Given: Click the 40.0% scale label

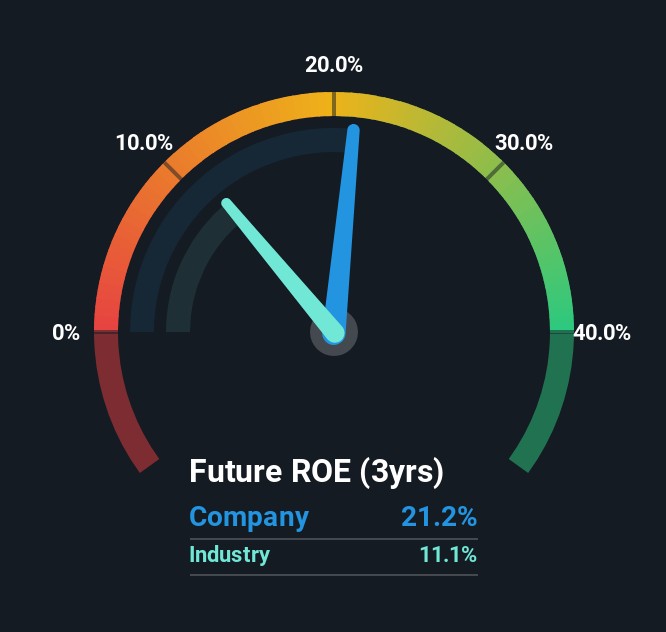Looking at the screenshot, I should 602,333.
